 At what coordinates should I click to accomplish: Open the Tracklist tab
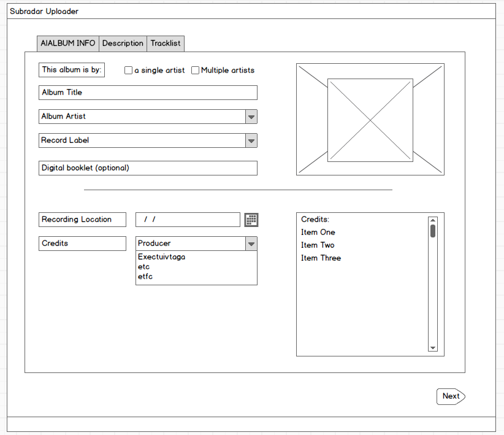(166, 44)
